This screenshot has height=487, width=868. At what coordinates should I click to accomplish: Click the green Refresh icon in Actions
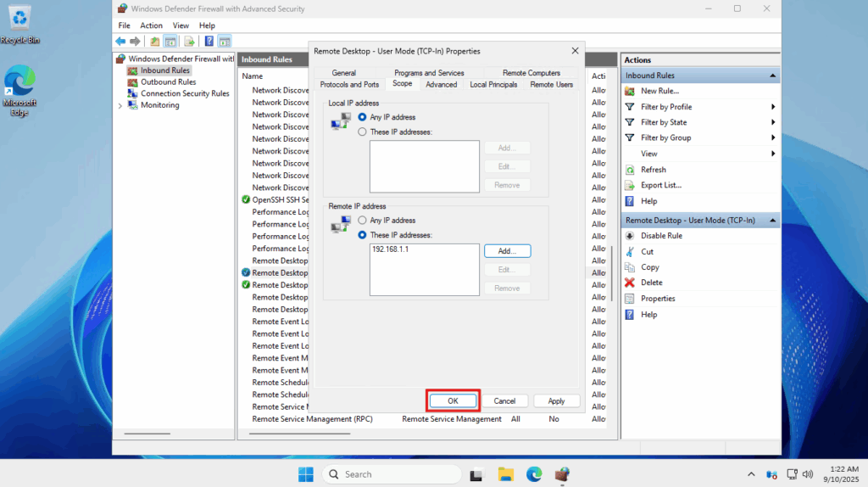pyautogui.click(x=630, y=170)
